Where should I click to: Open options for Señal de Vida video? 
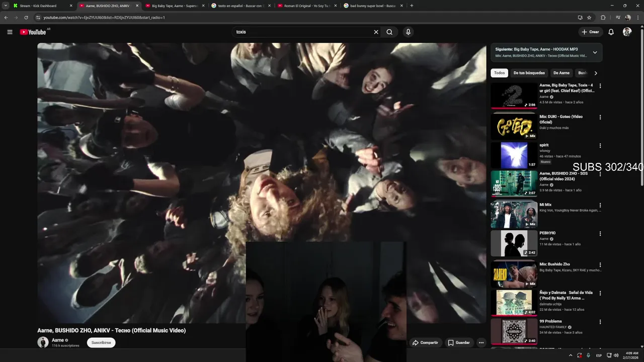click(600, 293)
